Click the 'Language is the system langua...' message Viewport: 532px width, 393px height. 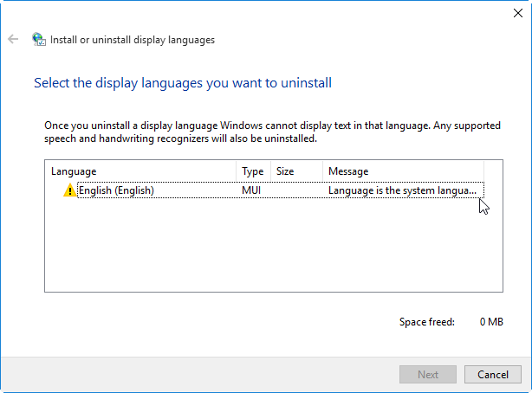402,190
